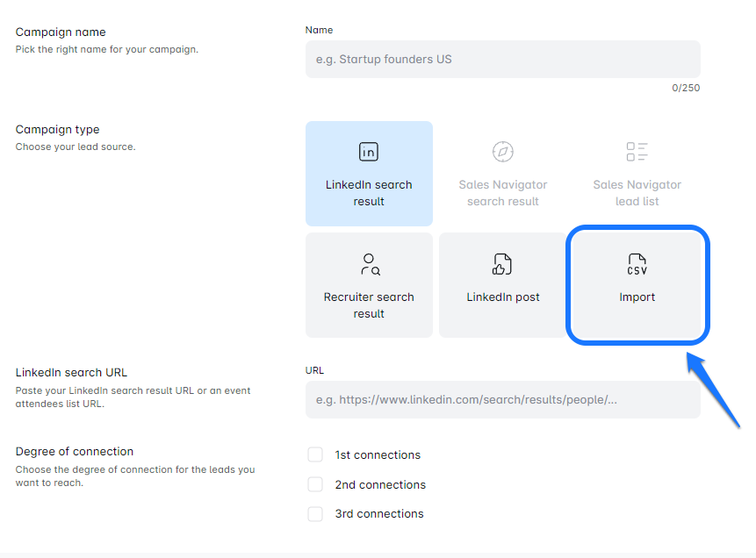Select the Recruiter person-search icon

(x=369, y=264)
